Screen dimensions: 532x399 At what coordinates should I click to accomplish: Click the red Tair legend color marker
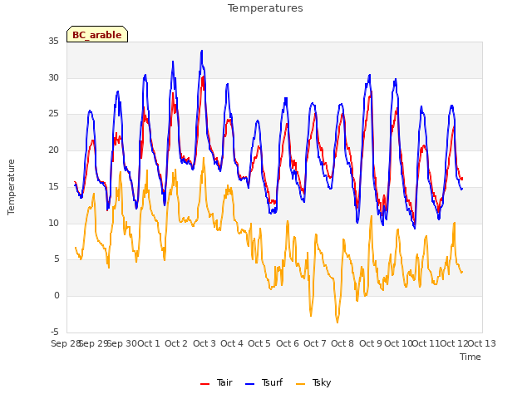[x=205, y=384]
